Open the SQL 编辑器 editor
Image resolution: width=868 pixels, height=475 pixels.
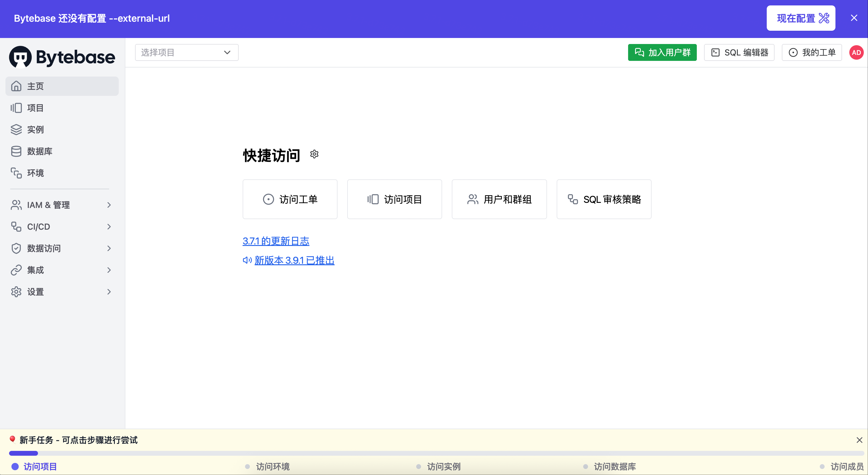(739, 52)
